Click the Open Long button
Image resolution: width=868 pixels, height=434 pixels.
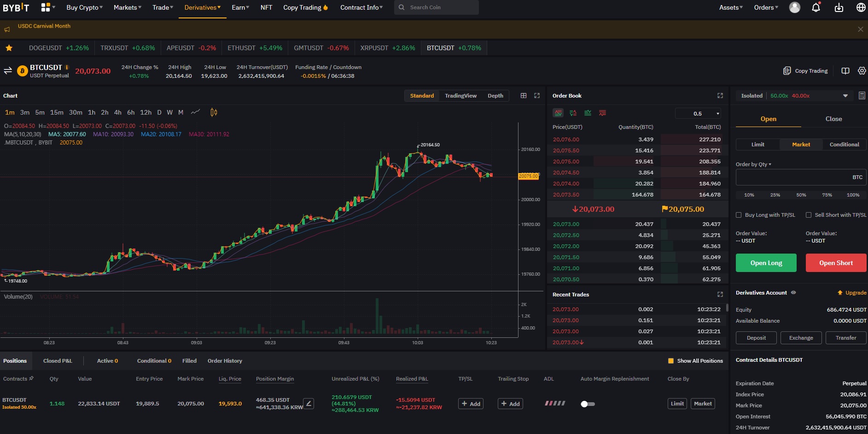click(x=766, y=263)
